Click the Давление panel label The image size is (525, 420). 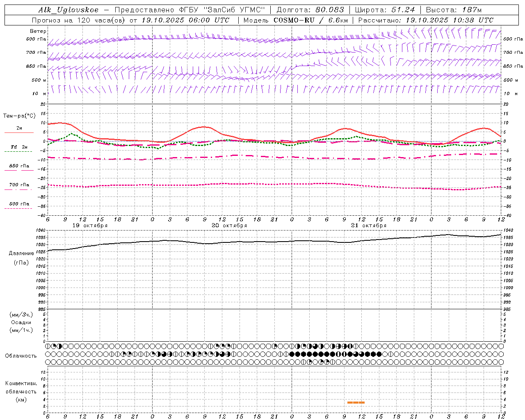click(x=21, y=253)
